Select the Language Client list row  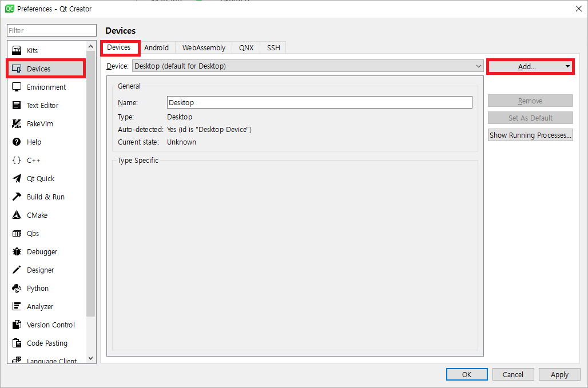point(47,359)
